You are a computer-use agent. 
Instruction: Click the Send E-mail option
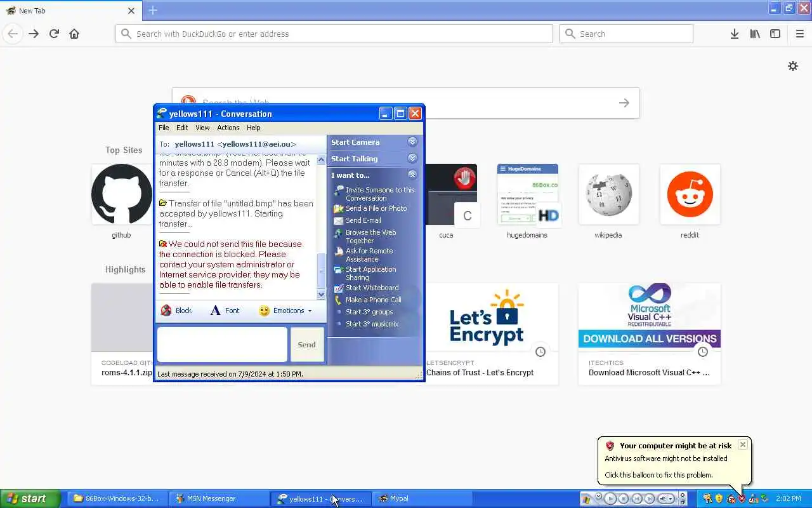coord(358,220)
